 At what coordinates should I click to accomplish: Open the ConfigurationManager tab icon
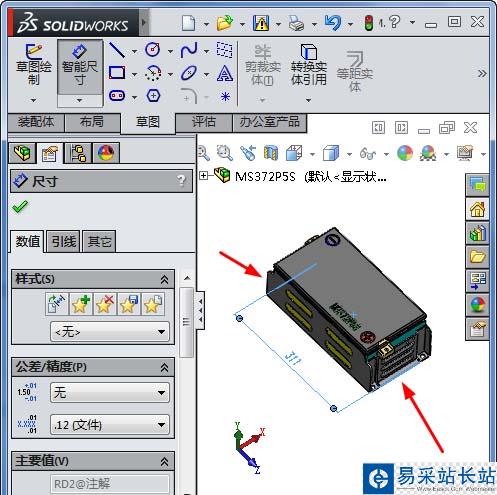(78, 153)
